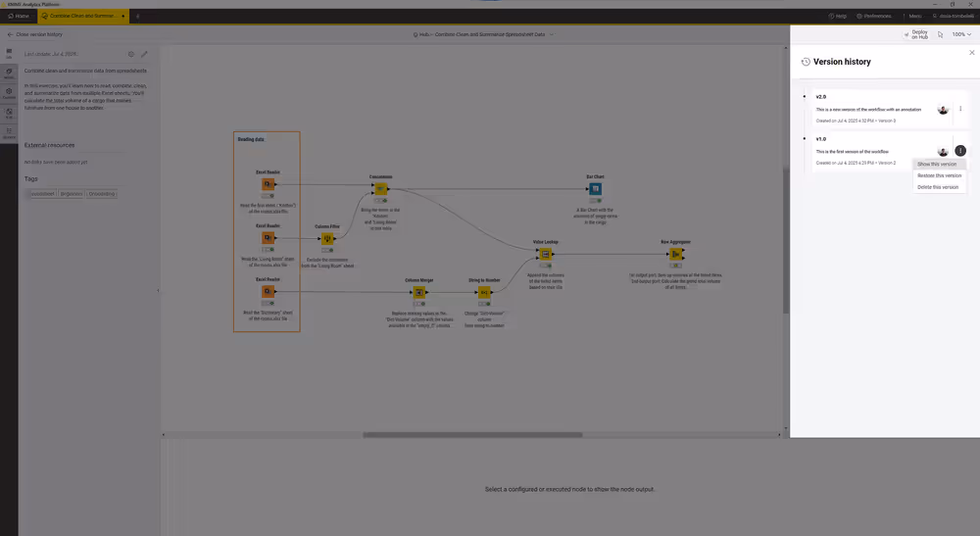Click the String to Number node
Screen dimensions: 980x536
484,292
